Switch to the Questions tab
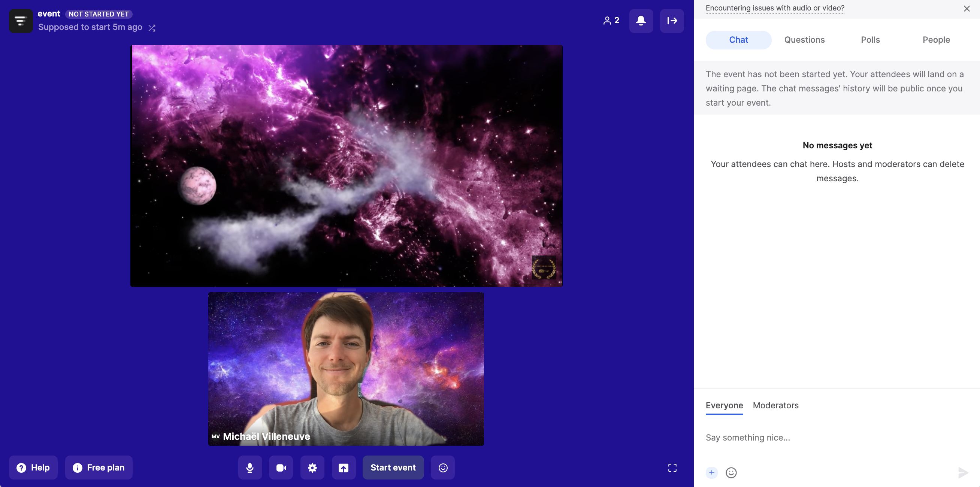The height and width of the screenshot is (487, 980). (804, 40)
